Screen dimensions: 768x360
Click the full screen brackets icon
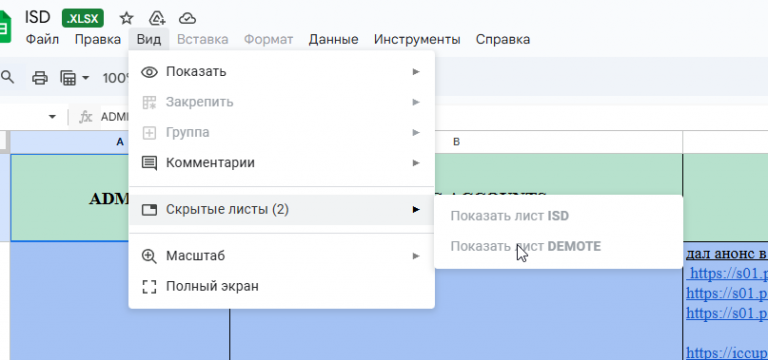149,287
